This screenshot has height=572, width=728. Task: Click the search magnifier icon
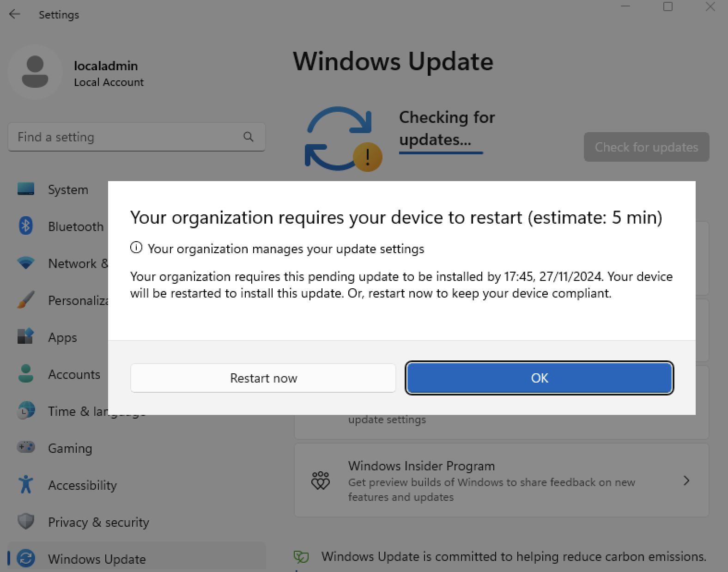point(249,137)
